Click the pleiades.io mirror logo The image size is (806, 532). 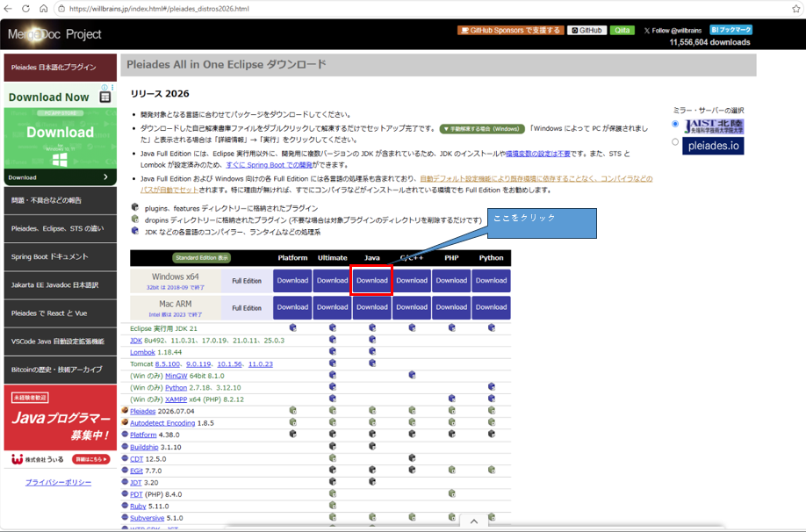713,146
